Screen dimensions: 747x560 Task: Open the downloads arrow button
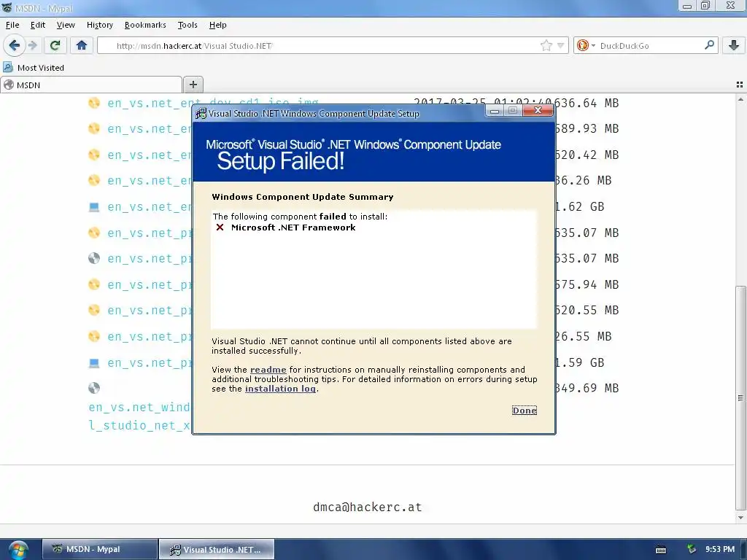(x=734, y=45)
